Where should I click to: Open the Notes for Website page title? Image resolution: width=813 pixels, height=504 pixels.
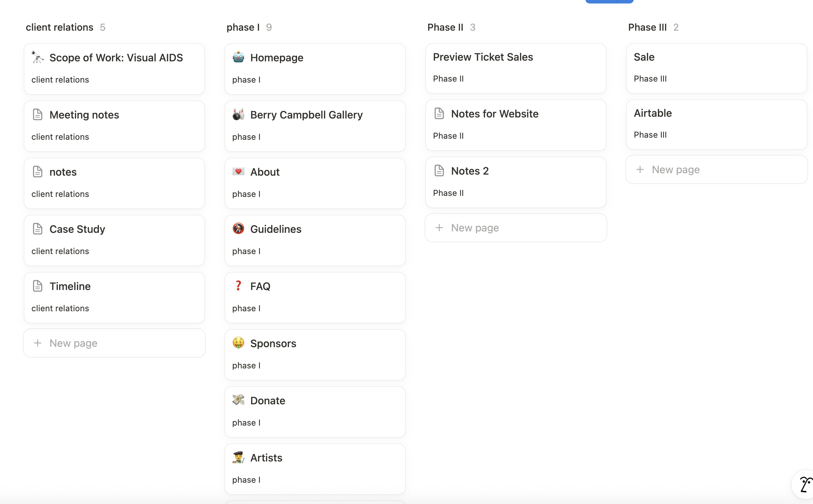click(x=494, y=114)
